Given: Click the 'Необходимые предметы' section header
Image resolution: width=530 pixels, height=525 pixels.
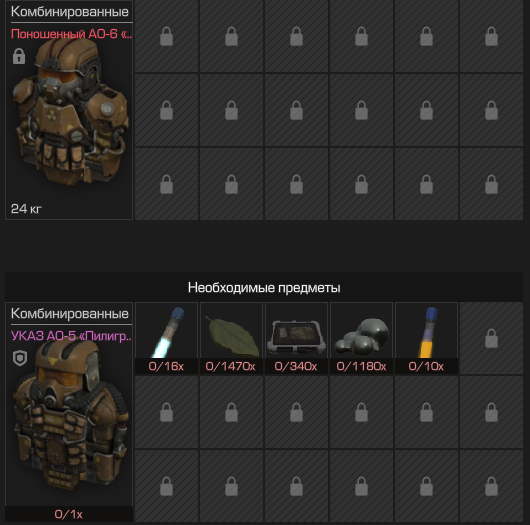Looking at the screenshot, I should [264, 288].
